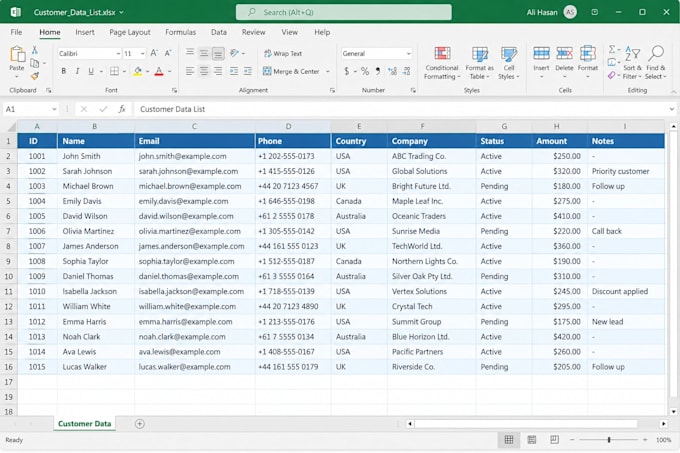680x453 pixels.
Task: Click Wrap Text button
Action: tap(283, 53)
